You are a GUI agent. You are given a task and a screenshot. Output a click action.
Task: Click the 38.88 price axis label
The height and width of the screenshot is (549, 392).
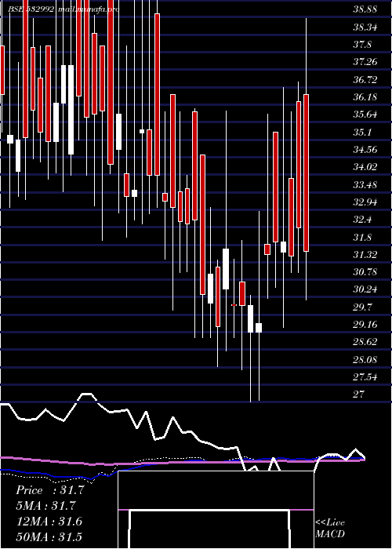click(365, 9)
